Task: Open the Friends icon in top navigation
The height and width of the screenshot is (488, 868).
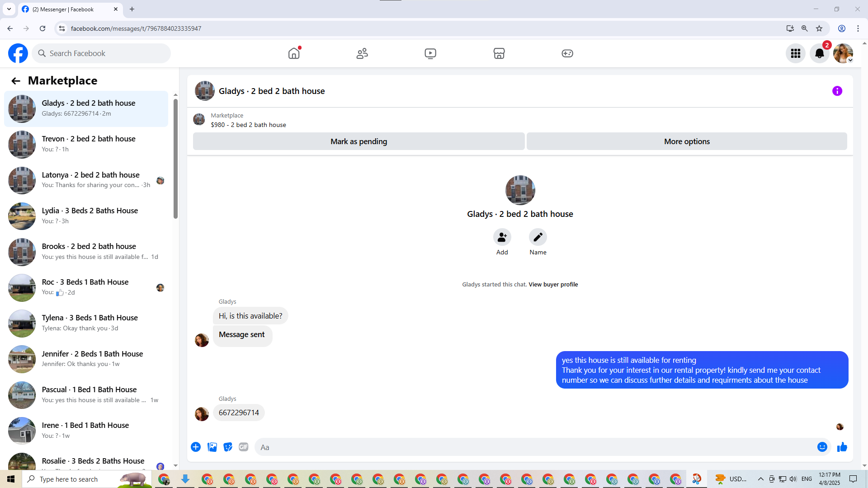Action: (x=362, y=53)
